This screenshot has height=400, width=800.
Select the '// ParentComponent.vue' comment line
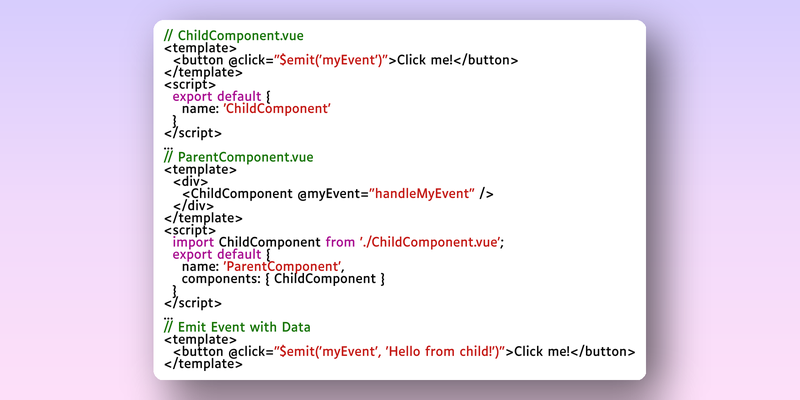pos(239,157)
